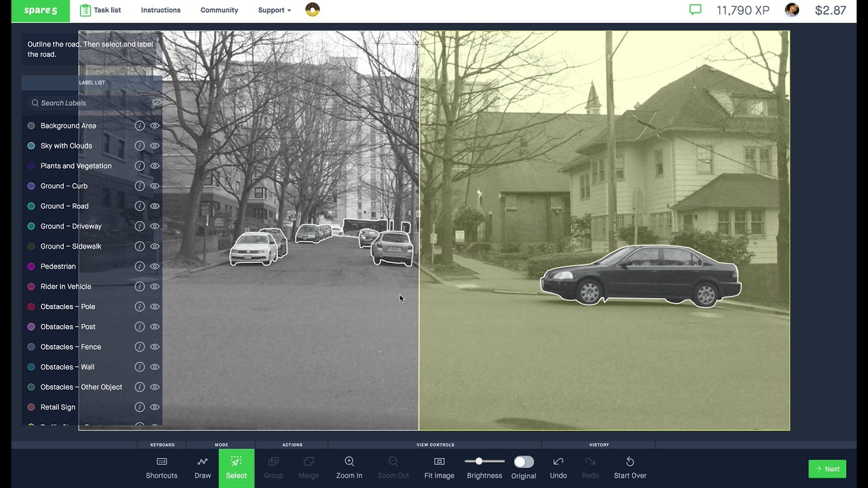Viewport: 868px width, 488px height.
Task: Show info for Retail Sign label
Action: pyautogui.click(x=140, y=407)
